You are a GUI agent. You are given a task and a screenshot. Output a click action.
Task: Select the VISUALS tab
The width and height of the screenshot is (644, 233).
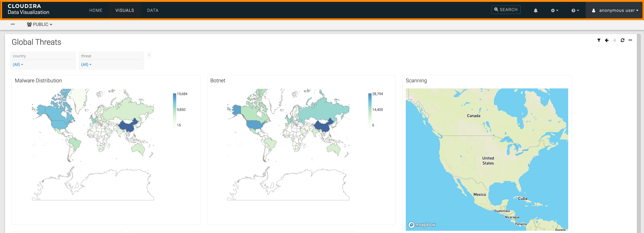125,10
